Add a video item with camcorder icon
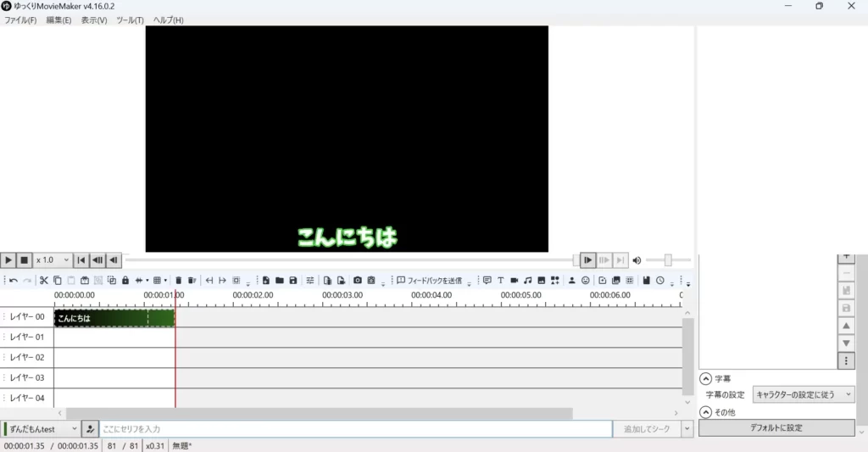 [x=515, y=281]
